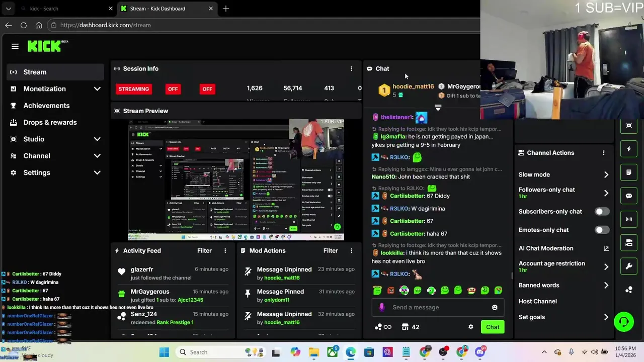Go back in the browser
The width and height of the screenshot is (644, 362).
pyautogui.click(x=9, y=25)
